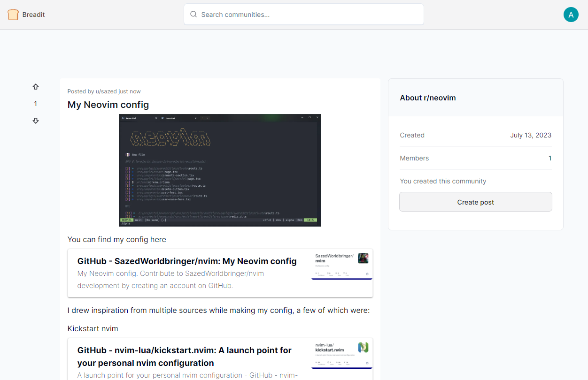Upvote the My Neovim config post
Image resolution: width=588 pixels, height=380 pixels.
point(36,87)
